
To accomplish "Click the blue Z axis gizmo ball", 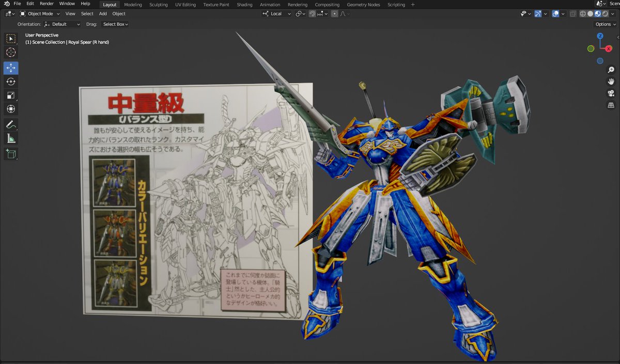I will pyautogui.click(x=600, y=36).
